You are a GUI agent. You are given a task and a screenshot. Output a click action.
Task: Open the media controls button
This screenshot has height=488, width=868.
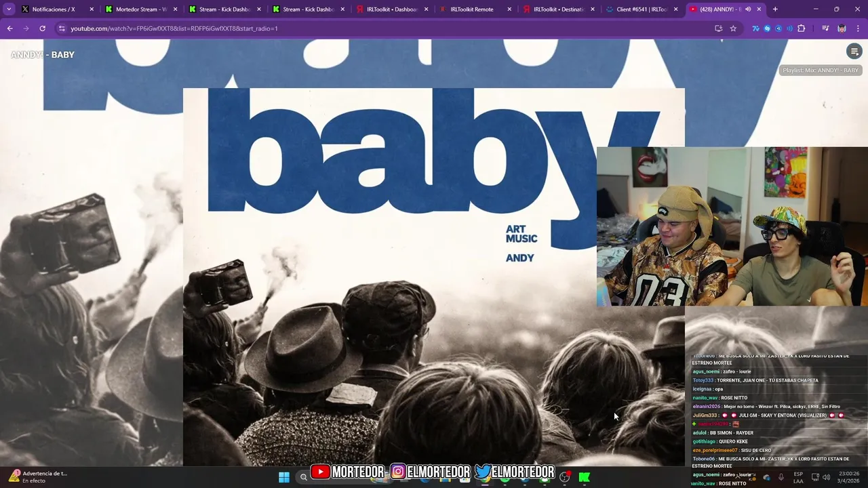tap(825, 28)
